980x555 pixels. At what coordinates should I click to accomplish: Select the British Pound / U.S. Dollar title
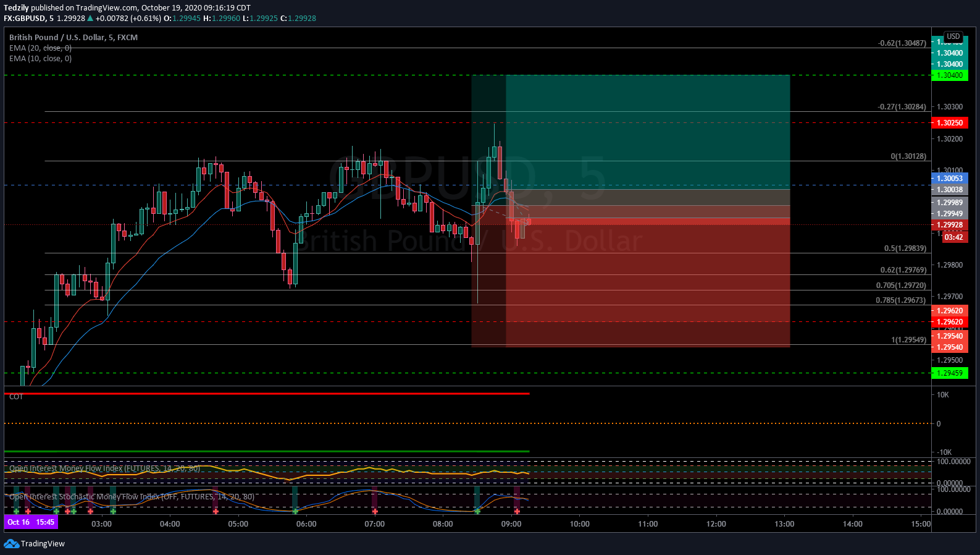[73, 38]
